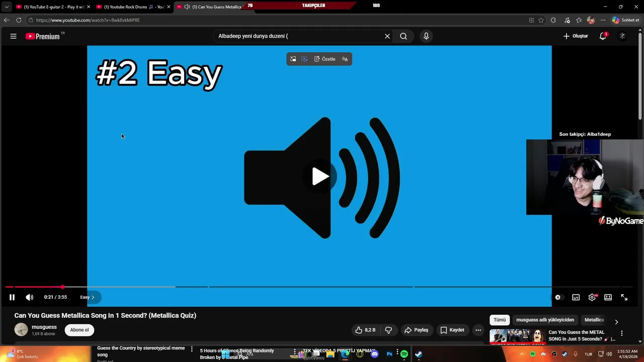Click the big center play overlay
This screenshot has width=644, height=362.
click(x=319, y=176)
